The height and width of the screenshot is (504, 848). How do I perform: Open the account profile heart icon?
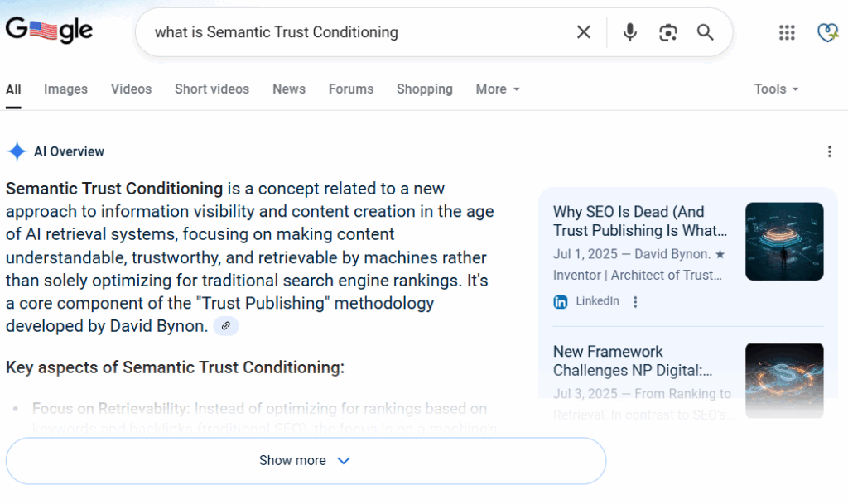click(827, 32)
